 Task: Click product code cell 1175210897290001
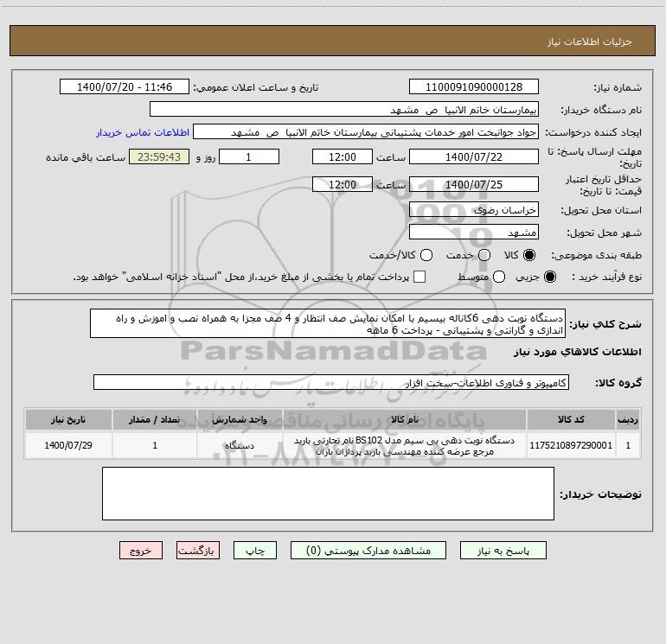(x=571, y=445)
